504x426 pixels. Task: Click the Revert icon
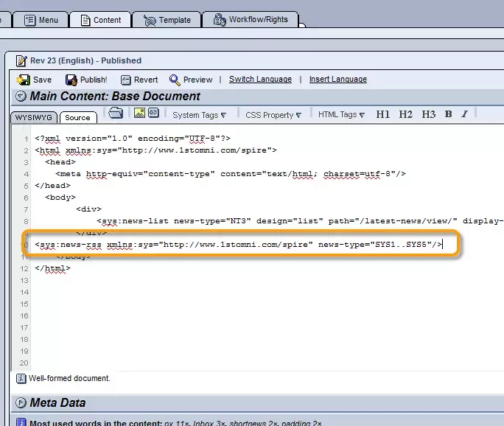click(x=126, y=80)
